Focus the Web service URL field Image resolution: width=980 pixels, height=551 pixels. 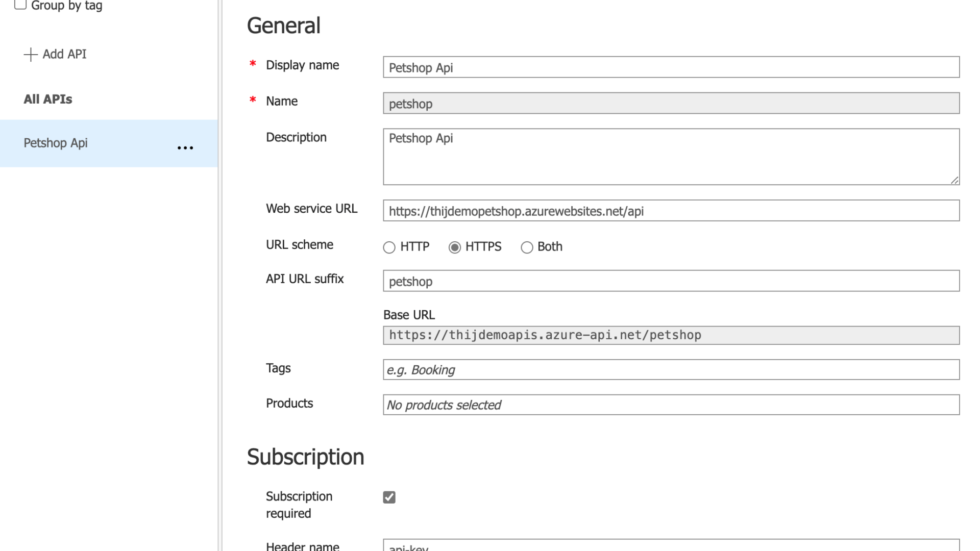[671, 211]
